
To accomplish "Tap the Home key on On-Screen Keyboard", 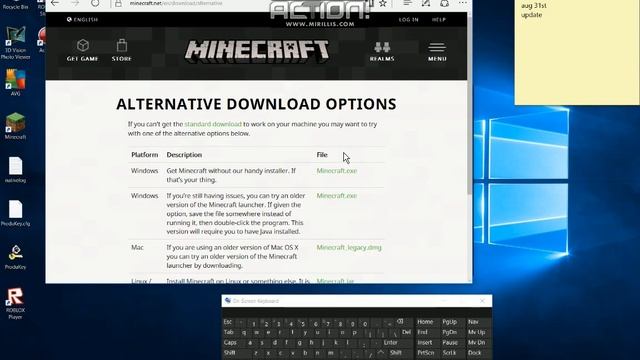I will click(425, 322).
